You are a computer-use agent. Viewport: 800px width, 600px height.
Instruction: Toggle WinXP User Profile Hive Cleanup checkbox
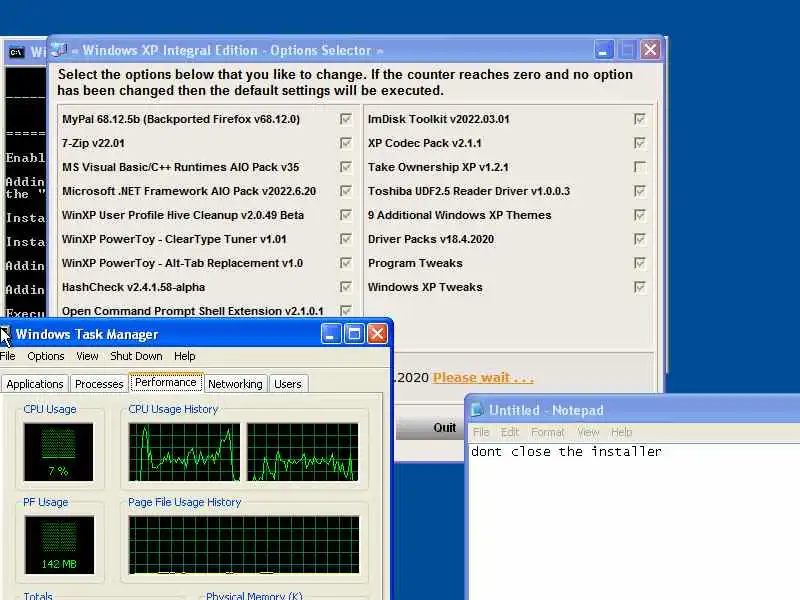point(345,215)
